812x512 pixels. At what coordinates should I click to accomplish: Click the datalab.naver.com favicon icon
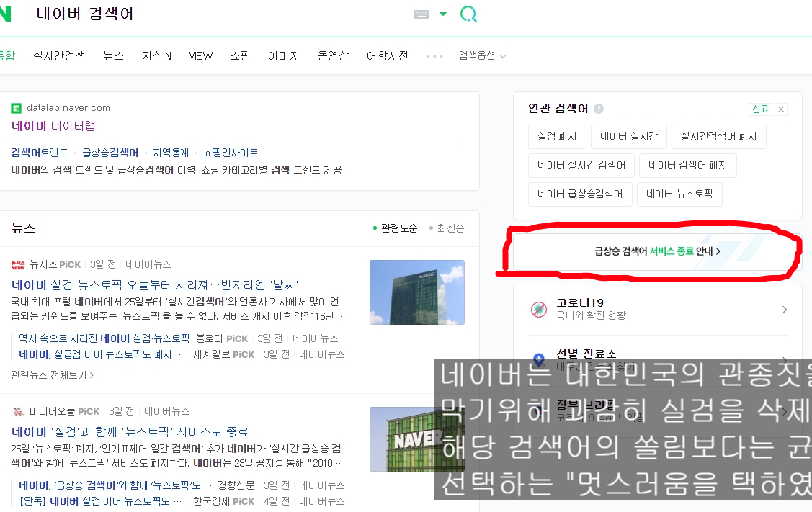point(16,108)
